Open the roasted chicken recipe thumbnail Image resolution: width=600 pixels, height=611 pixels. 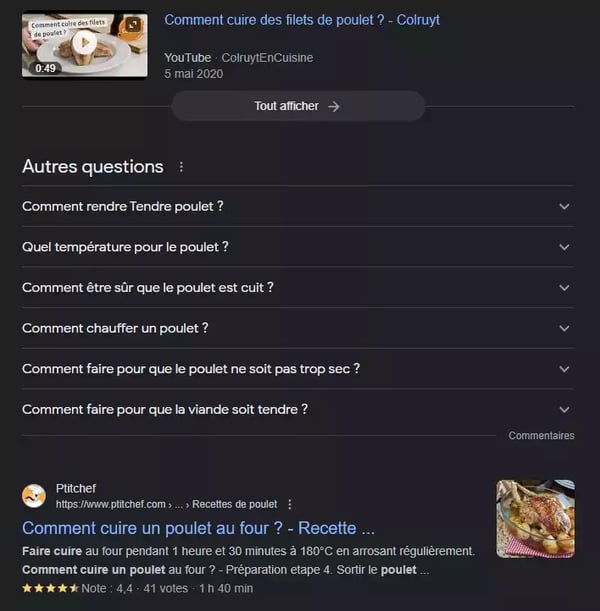tap(535, 519)
